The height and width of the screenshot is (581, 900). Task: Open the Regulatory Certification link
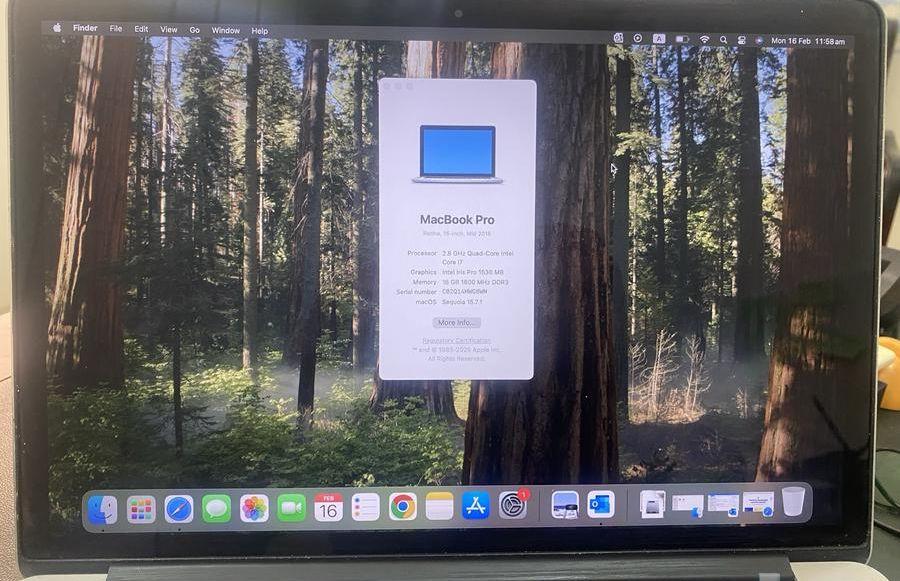pos(456,340)
